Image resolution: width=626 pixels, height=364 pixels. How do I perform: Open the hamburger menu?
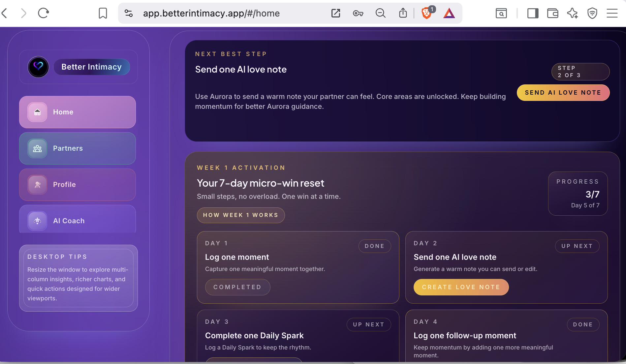pyautogui.click(x=612, y=13)
